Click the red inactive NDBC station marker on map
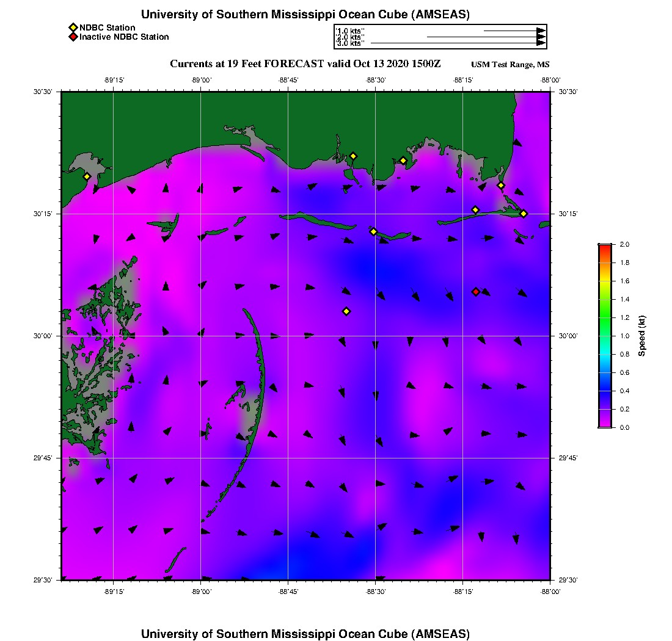Screen dimensions: 672x641 point(476,292)
